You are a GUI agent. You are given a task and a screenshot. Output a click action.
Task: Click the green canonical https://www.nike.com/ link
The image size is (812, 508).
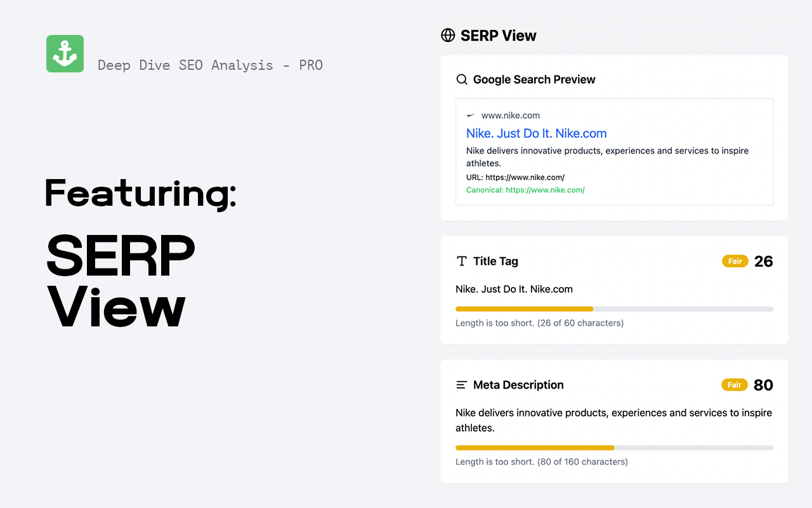click(525, 190)
